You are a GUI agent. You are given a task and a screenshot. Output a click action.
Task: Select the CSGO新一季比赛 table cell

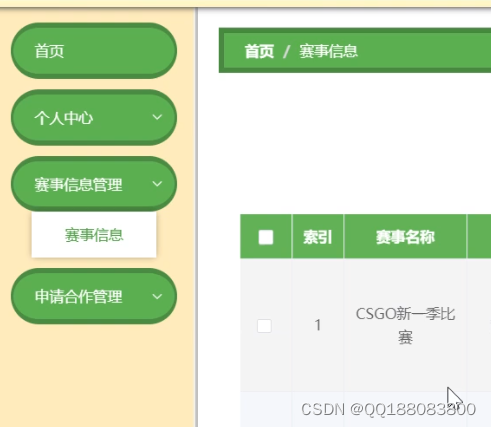coord(405,325)
